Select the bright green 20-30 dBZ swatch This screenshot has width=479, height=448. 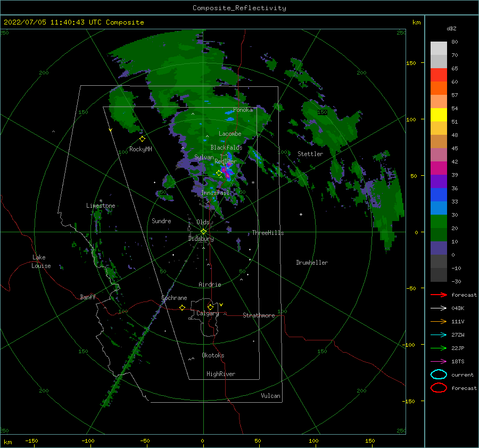pos(439,222)
